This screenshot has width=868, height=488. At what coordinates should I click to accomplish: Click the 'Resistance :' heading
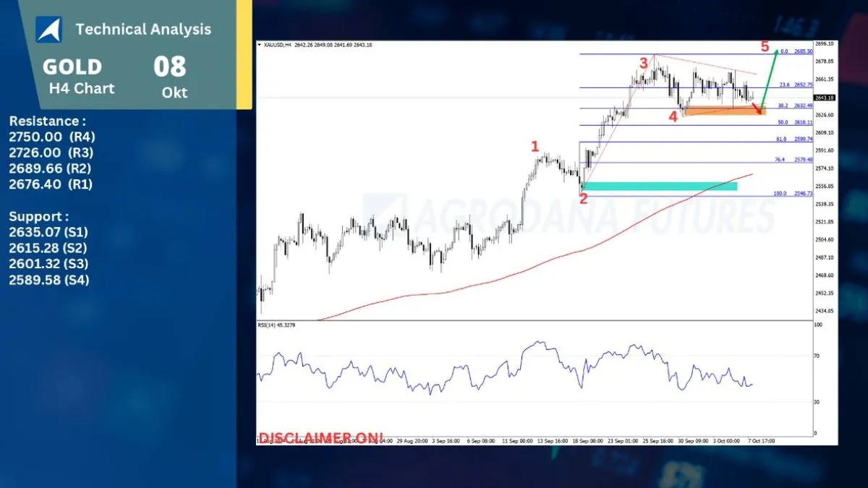[x=48, y=121]
